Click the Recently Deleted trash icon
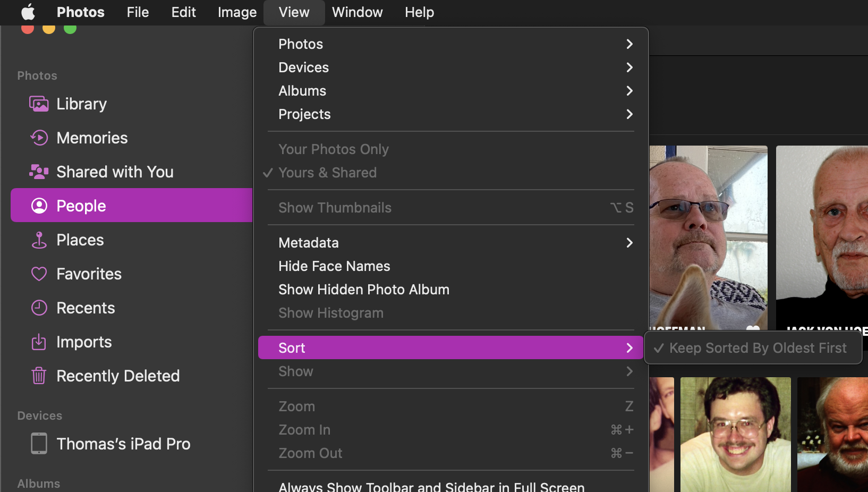Viewport: 868px width, 492px height. tap(39, 376)
